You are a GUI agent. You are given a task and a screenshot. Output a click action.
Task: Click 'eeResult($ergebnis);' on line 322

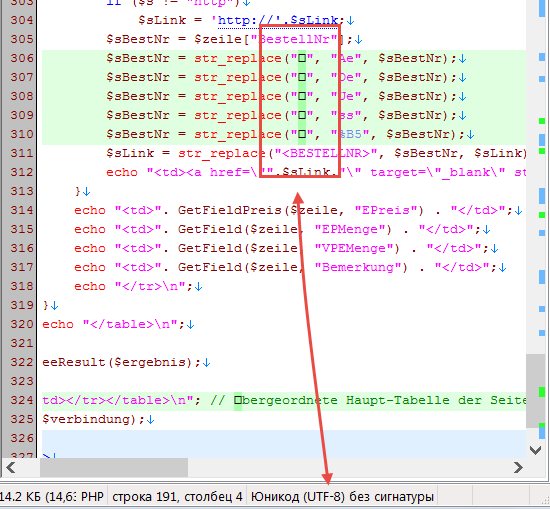tap(121, 362)
